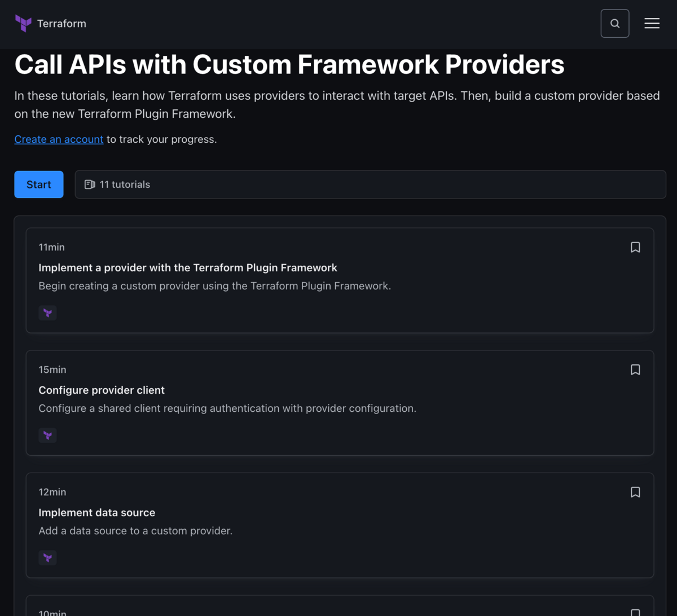Click the blue Start button
Viewport: 677px width, 616px height.
pos(39,184)
